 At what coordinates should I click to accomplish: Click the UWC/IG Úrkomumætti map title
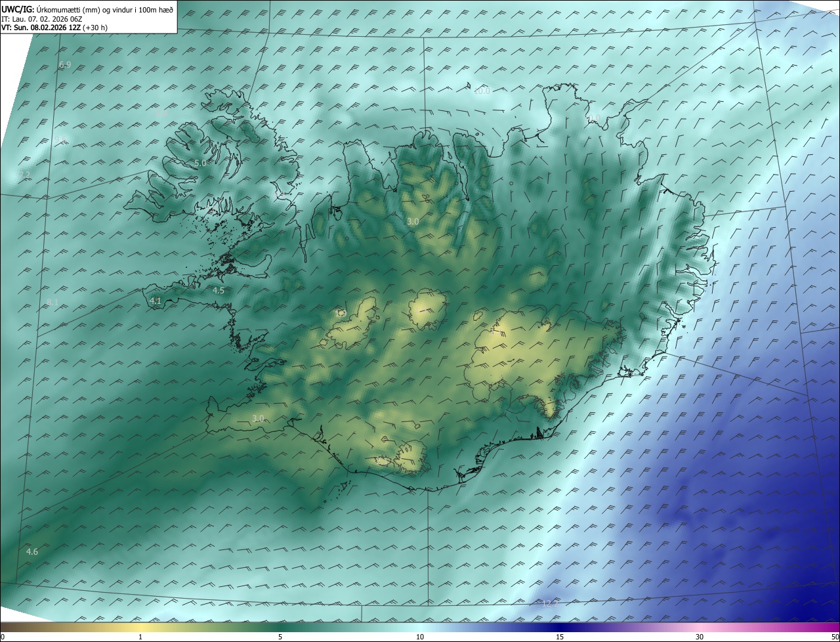click(x=87, y=9)
